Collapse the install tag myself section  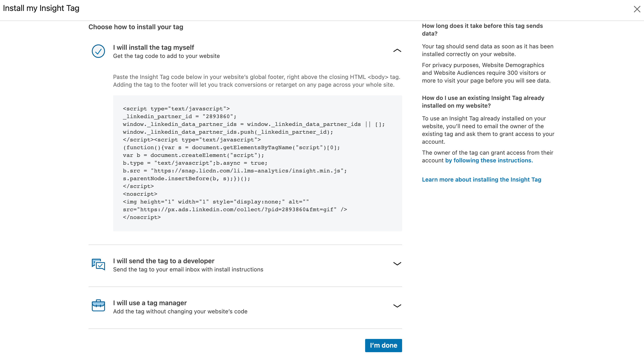[397, 51]
